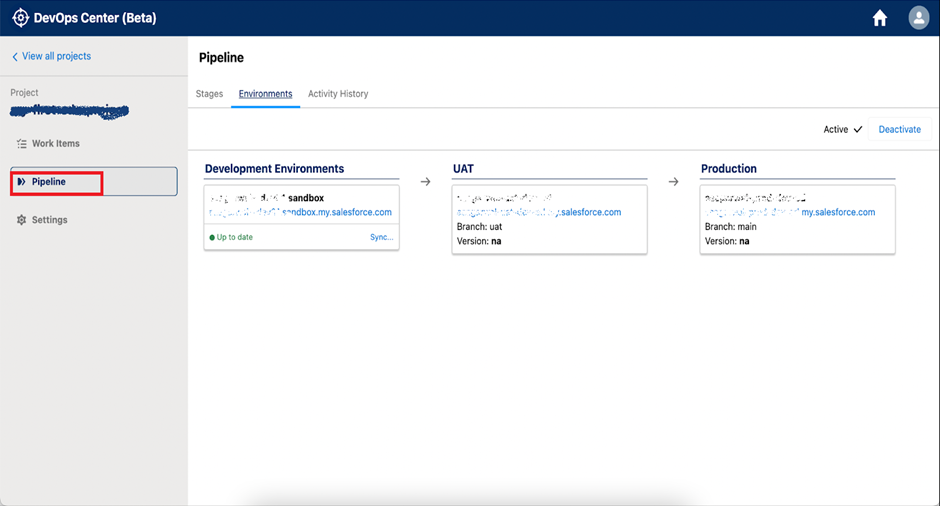940x506 pixels.
Task: Click the DevOps Center logo icon
Action: [x=20, y=18]
